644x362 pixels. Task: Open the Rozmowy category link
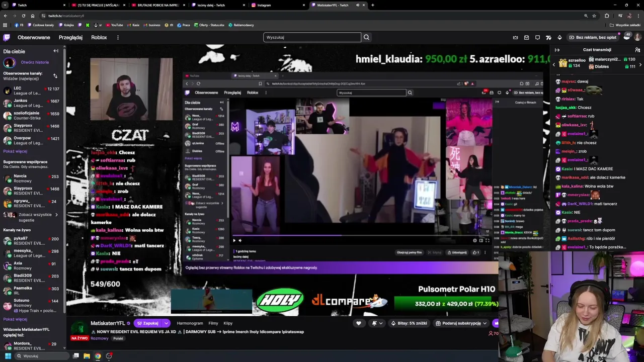coord(99,338)
